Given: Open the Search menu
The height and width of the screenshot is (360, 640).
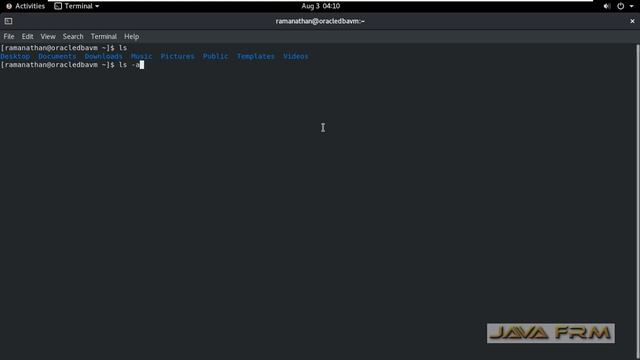Looking at the screenshot, I should 73,36.
